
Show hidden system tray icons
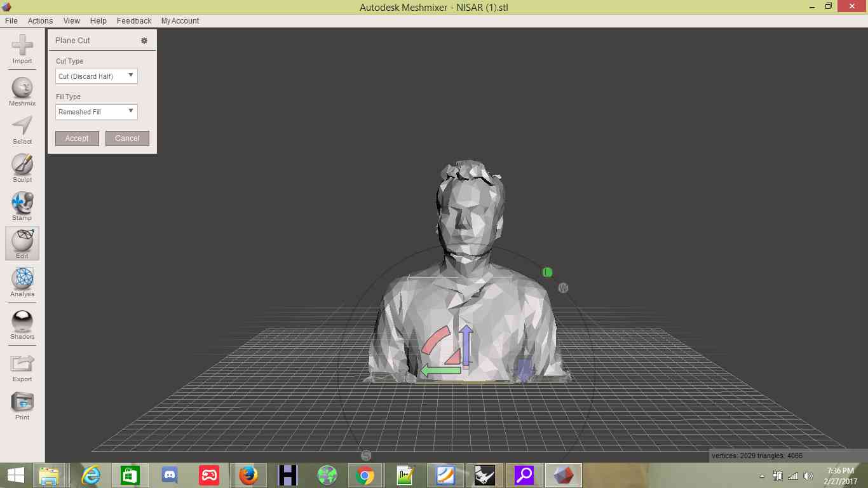(x=762, y=477)
